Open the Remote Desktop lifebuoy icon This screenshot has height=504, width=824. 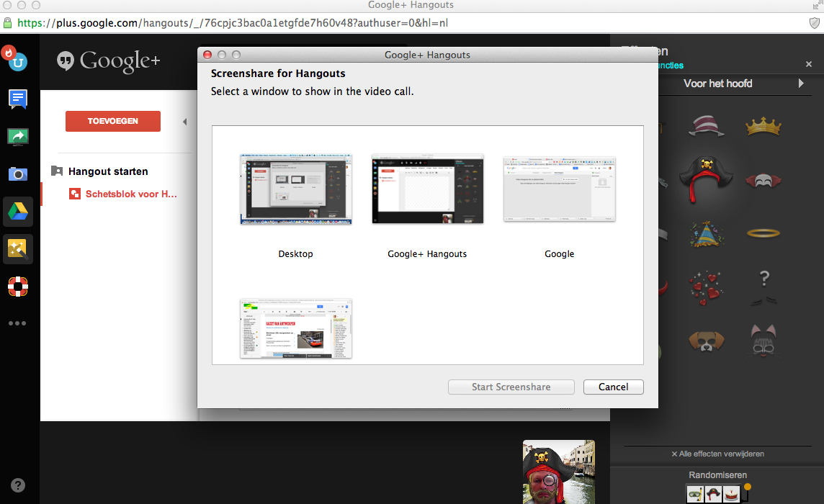18,287
